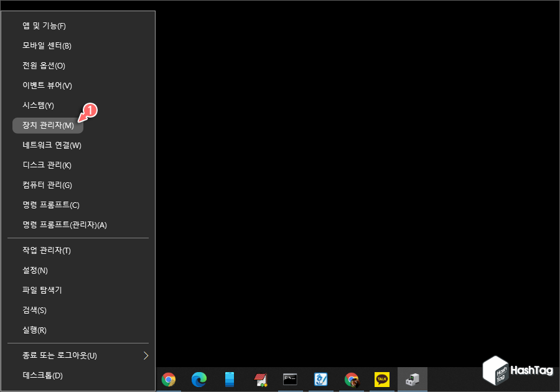Open the Device Manager taskbar icon

tap(412, 379)
